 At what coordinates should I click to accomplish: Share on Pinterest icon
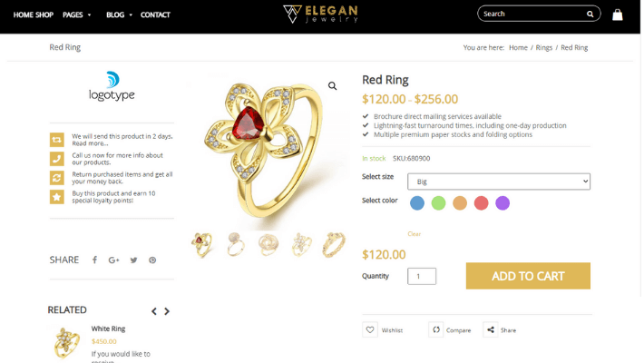tap(152, 260)
